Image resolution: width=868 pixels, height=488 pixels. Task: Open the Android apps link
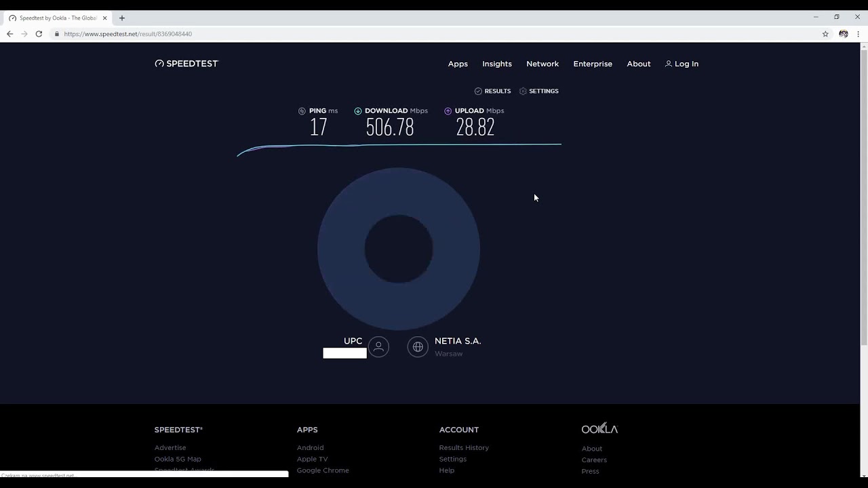click(310, 447)
